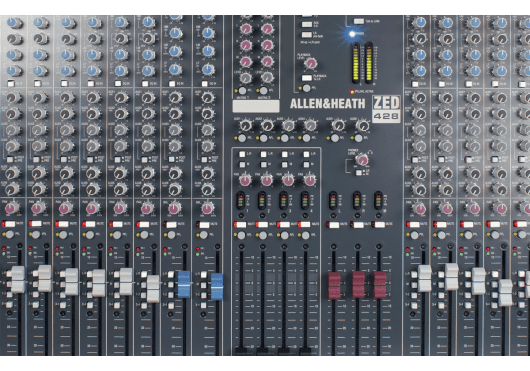Image resolution: width=530 pixels, height=371 pixels.
Task: Click the pink Playback Level knob
Action: click(x=310, y=63)
